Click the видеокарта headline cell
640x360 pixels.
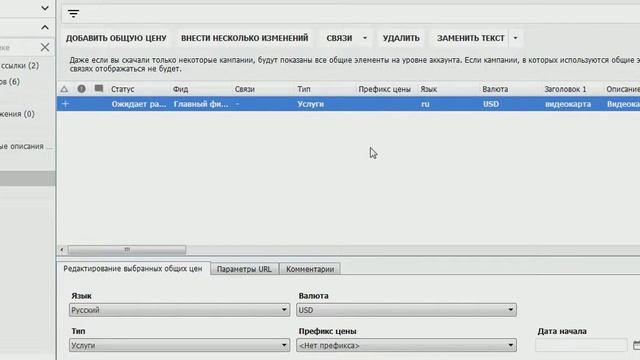(568, 104)
